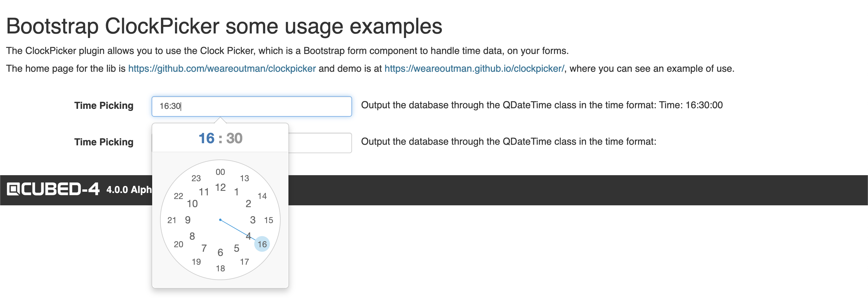Select hour 15 on the outer ring
The image size is (868, 300).
(269, 220)
